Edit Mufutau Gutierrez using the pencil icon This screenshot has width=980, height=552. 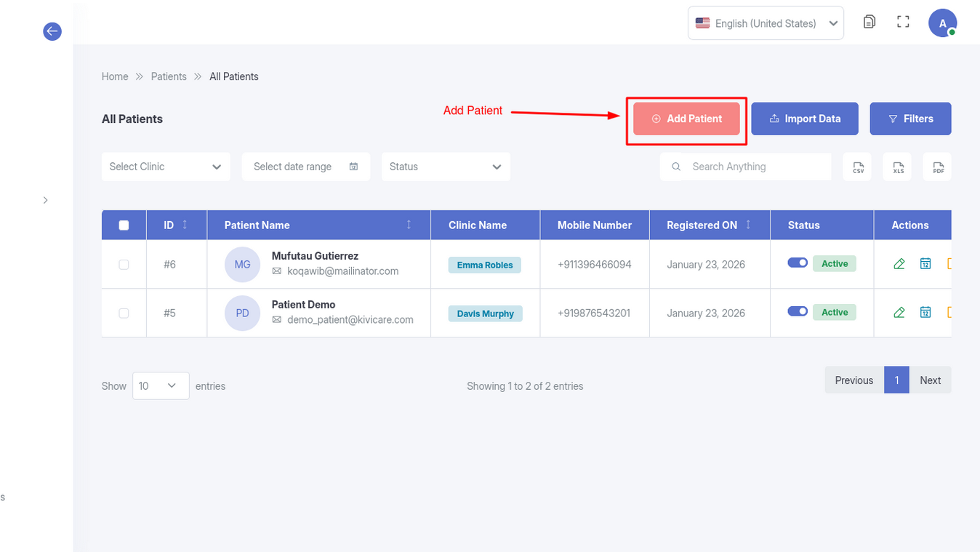coord(899,264)
